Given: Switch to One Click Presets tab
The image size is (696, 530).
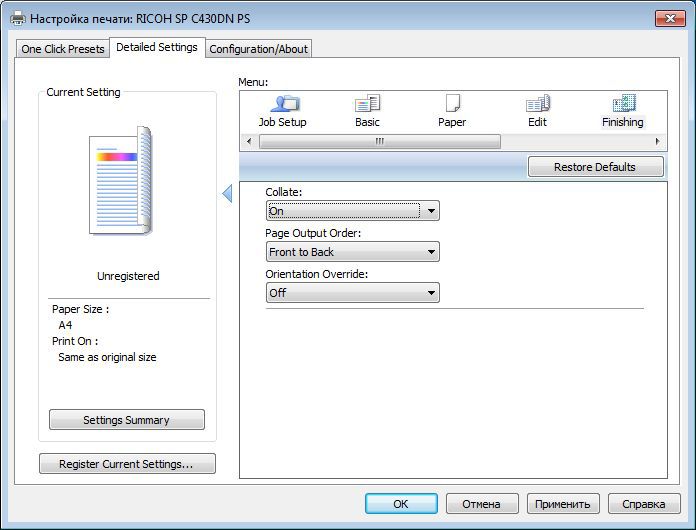Looking at the screenshot, I should 63,49.
